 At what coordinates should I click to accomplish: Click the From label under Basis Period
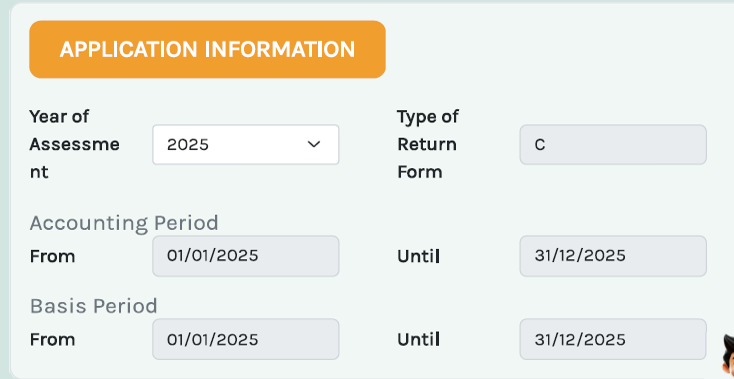[x=52, y=340]
